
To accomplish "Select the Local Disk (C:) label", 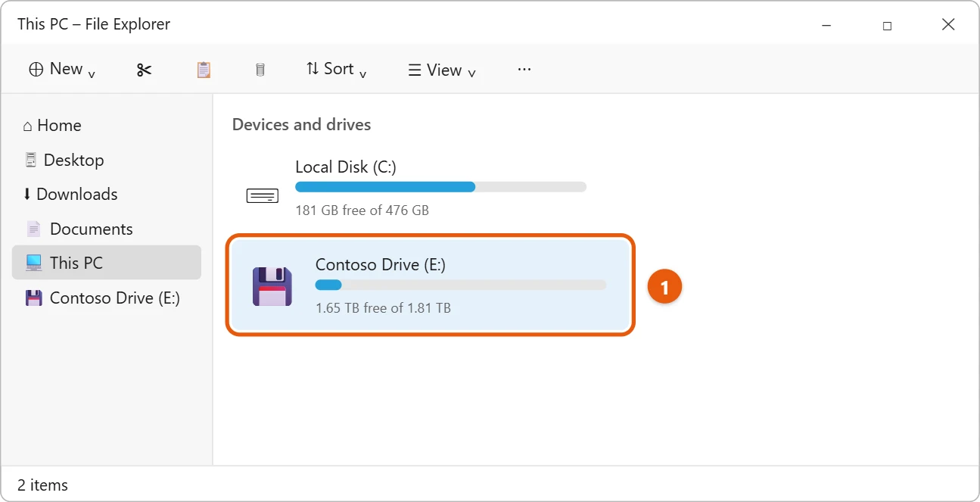I will click(346, 167).
